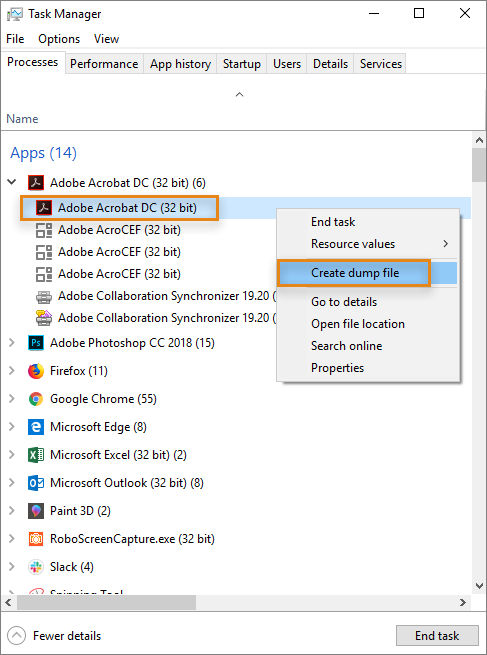487x655 pixels.
Task: Expand the Microsoft Excel process group
Action: point(12,454)
